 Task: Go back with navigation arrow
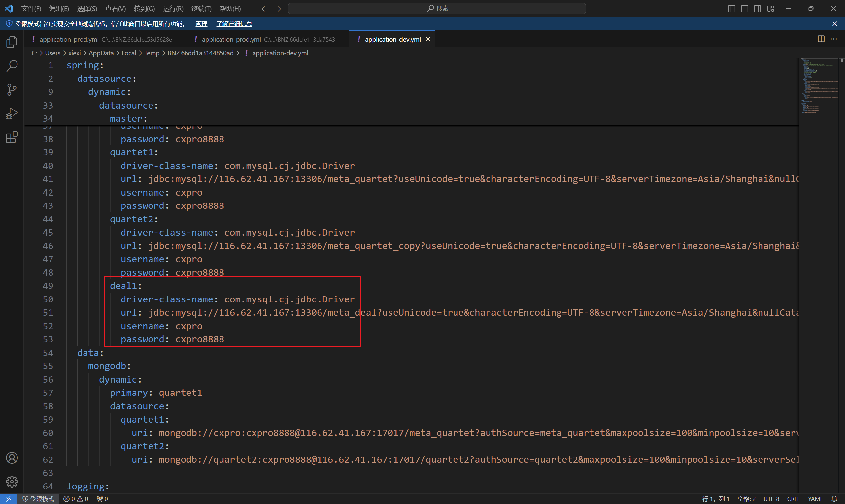click(x=265, y=9)
